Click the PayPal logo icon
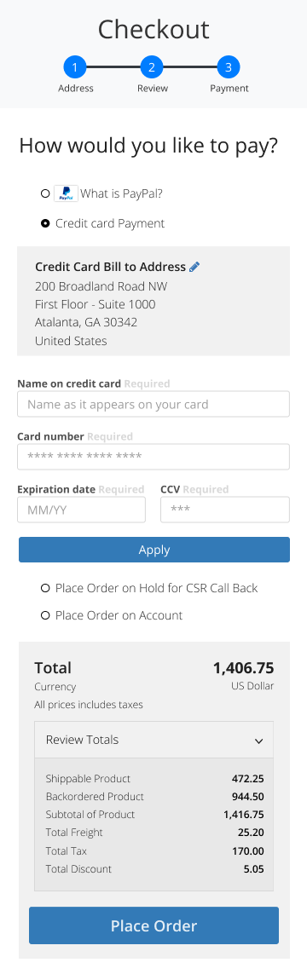The image size is (307, 980). [66, 193]
